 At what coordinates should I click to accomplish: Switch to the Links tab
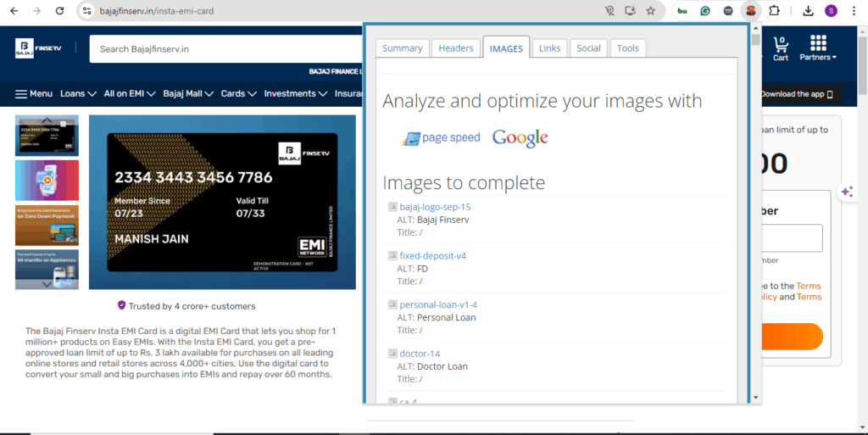[x=549, y=48]
